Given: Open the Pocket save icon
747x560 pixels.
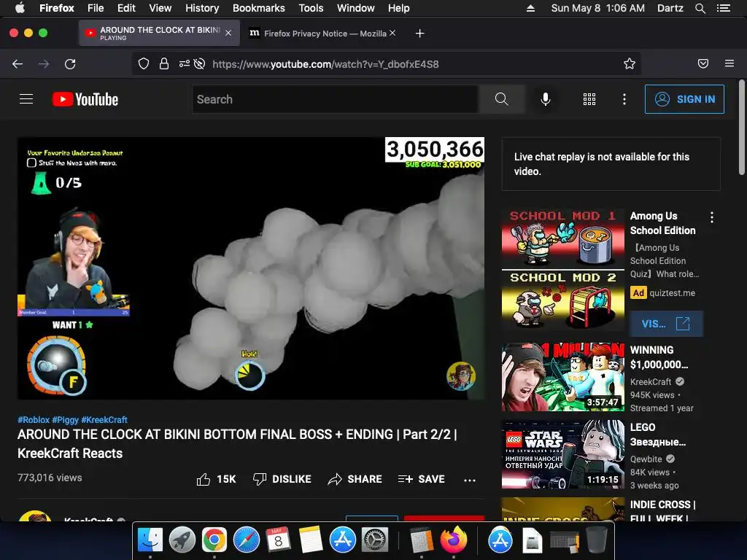Looking at the screenshot, I should [x=703, y=64].
